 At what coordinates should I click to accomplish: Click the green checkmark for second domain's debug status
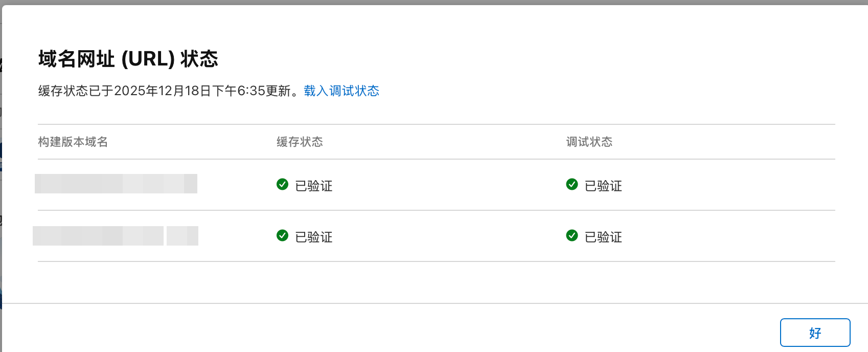572,235
